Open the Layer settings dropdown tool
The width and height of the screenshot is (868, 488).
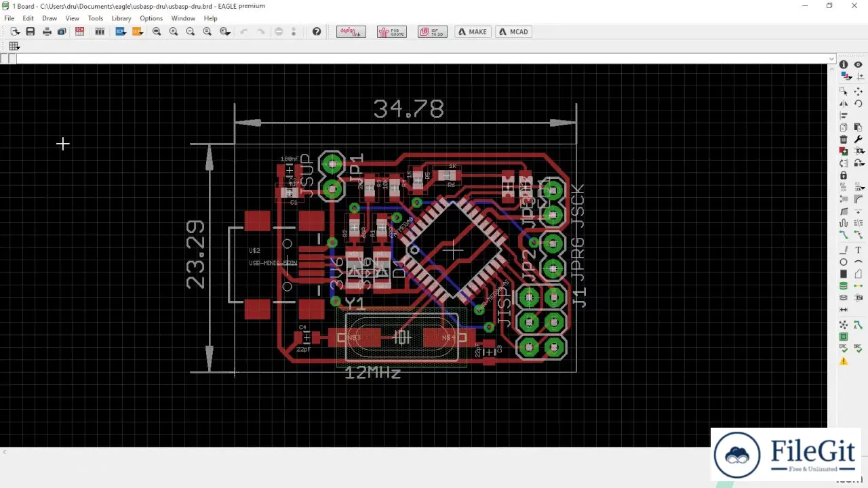[845, 77]
